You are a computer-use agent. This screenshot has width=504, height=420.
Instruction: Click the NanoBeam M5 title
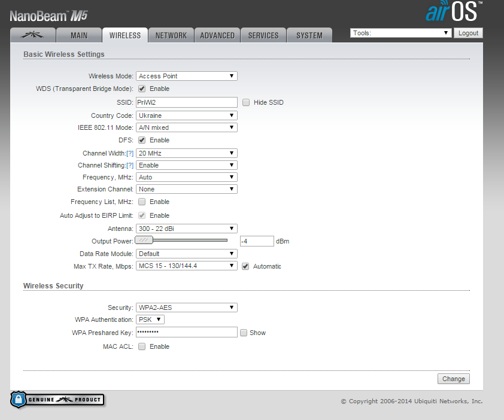click(48, 16)
